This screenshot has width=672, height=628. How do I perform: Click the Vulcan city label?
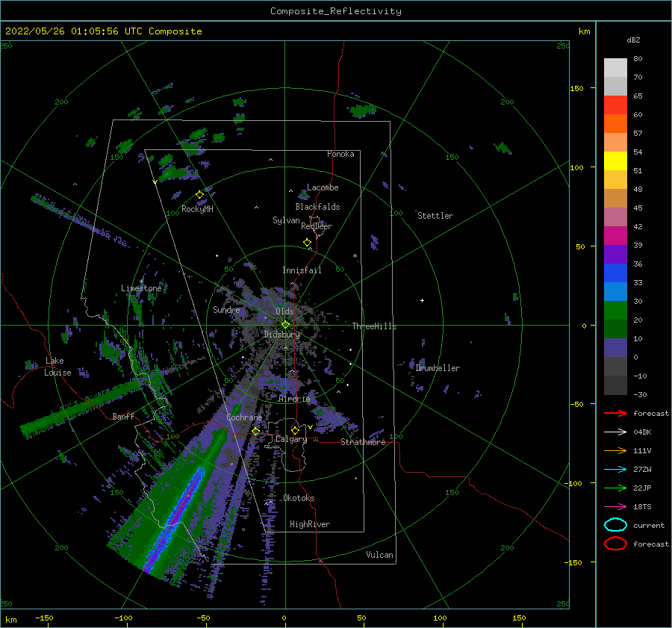(380, 555)
